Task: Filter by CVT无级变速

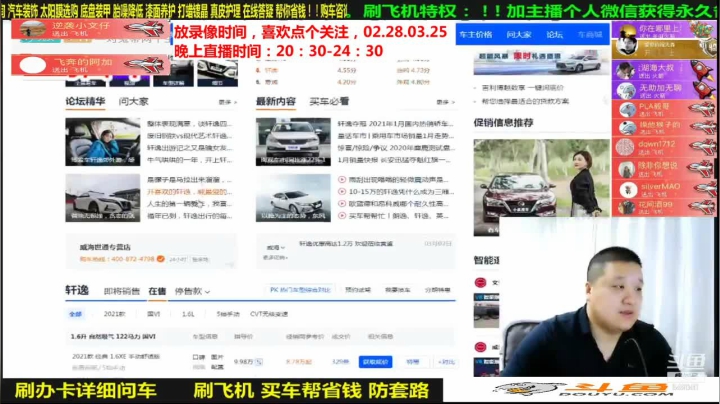Action: coord(269,314)
